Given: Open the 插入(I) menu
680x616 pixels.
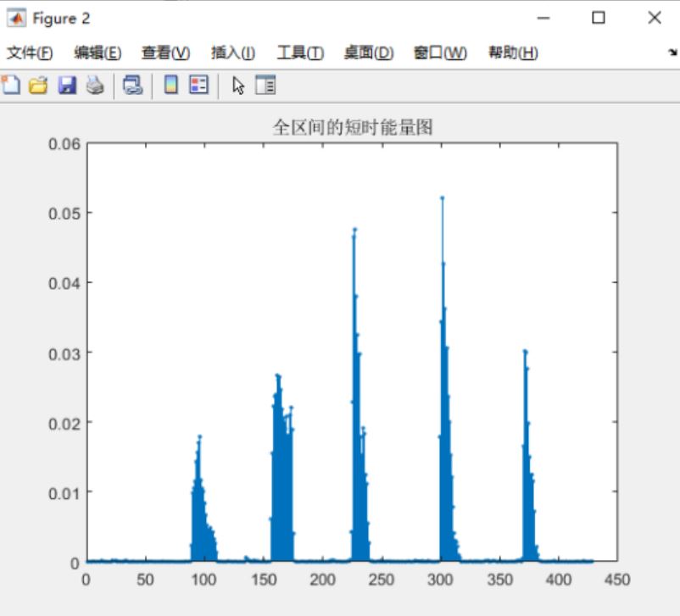Looking at the screenshot, I should click(233, 53).
